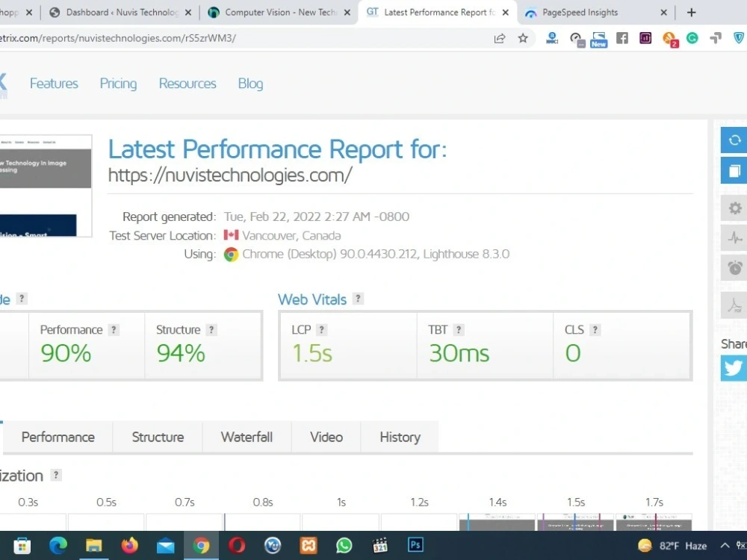Click the site screenshot thumbnail
747x560 pixels.
tap(46, 186)
